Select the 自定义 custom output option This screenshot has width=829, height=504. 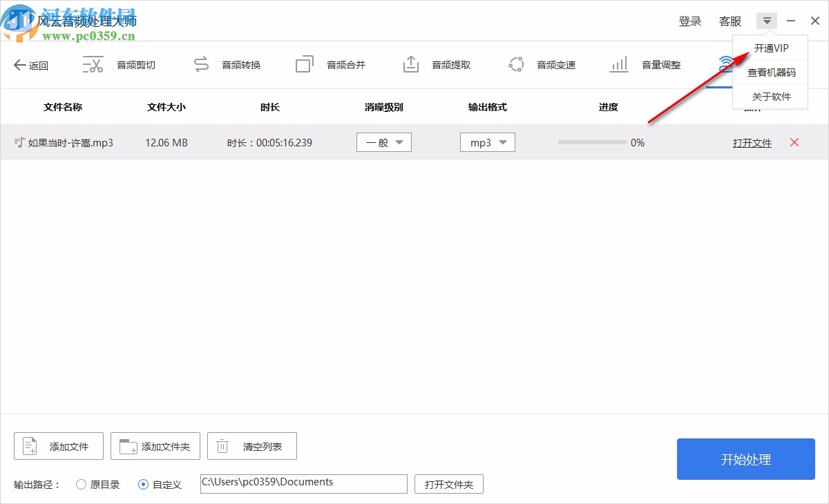144,484
